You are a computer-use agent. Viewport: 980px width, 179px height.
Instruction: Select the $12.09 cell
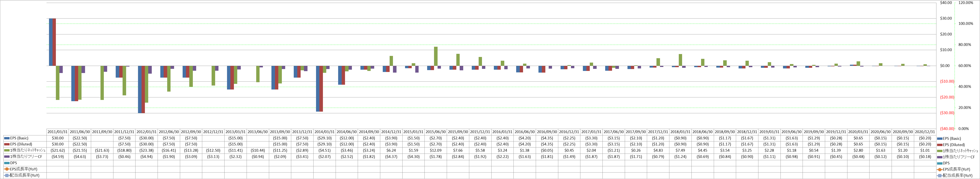point(436,150)
